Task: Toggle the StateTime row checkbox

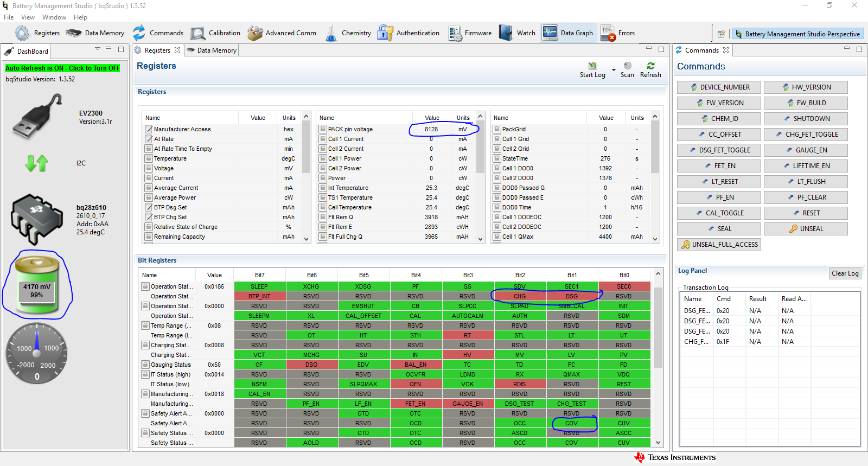Action: click(497, 158)
